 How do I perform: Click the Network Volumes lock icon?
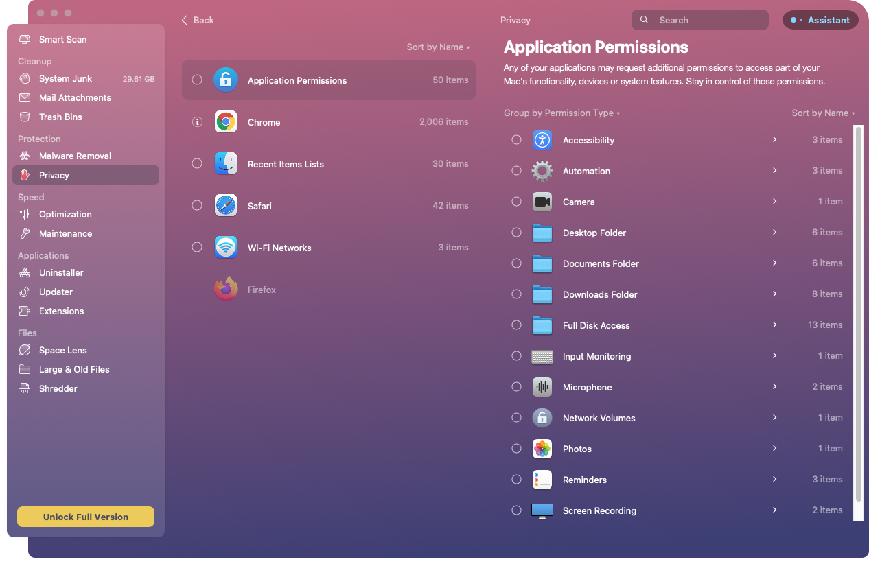tap(542, 418)
